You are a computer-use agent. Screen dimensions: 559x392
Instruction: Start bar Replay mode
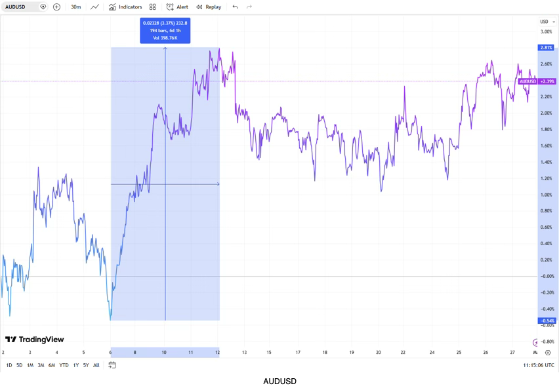(209, 7)
